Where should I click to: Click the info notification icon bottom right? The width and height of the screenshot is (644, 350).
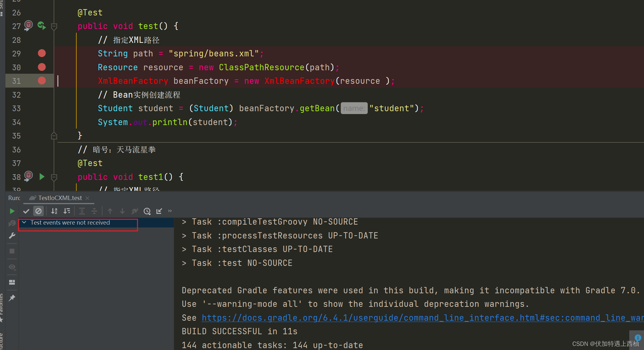click(638, 337)
